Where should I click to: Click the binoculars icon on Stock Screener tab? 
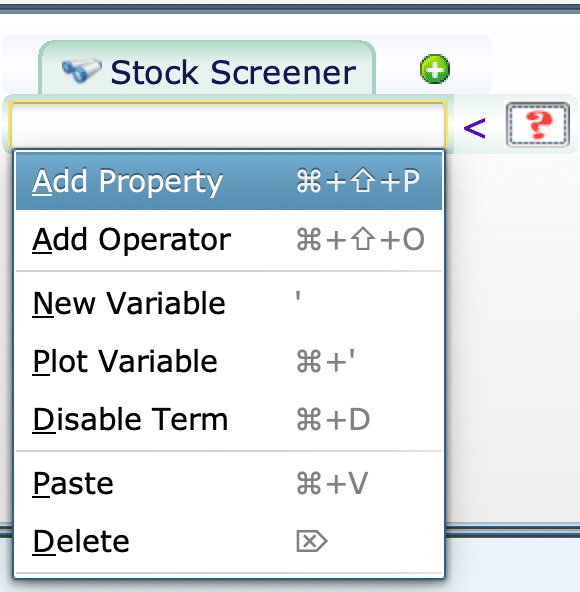81,70
